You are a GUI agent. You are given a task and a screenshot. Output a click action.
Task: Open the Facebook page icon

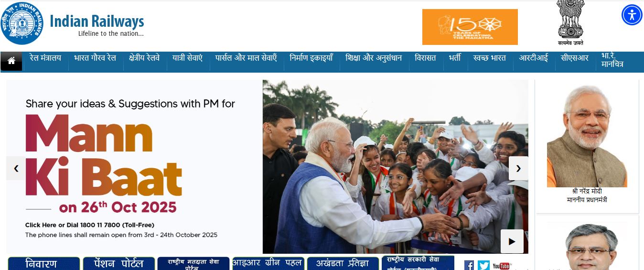click(x=469, y=265)
